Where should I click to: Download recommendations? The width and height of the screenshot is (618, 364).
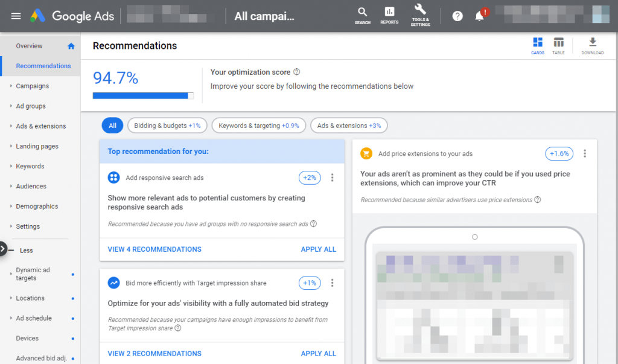(x=593, y=46)
